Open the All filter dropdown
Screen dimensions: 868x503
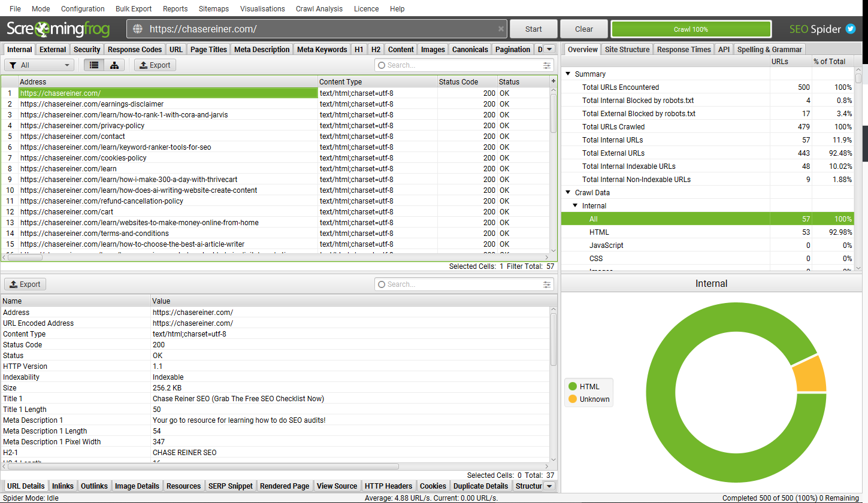(x=40, y=65)
